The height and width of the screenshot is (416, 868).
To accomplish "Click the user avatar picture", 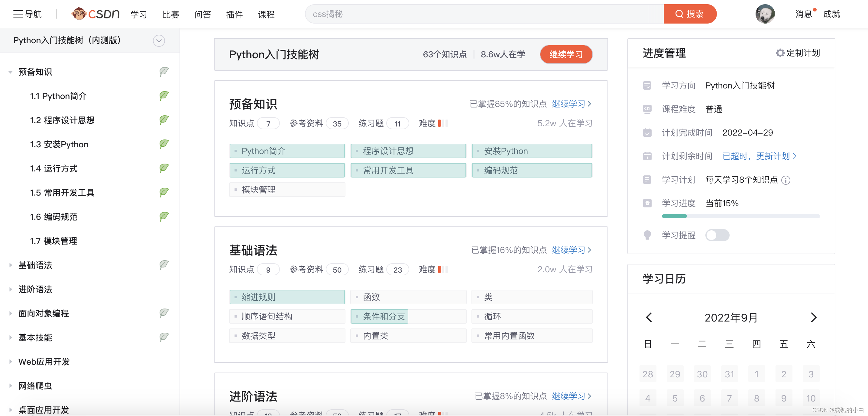I will coord(765,14).
